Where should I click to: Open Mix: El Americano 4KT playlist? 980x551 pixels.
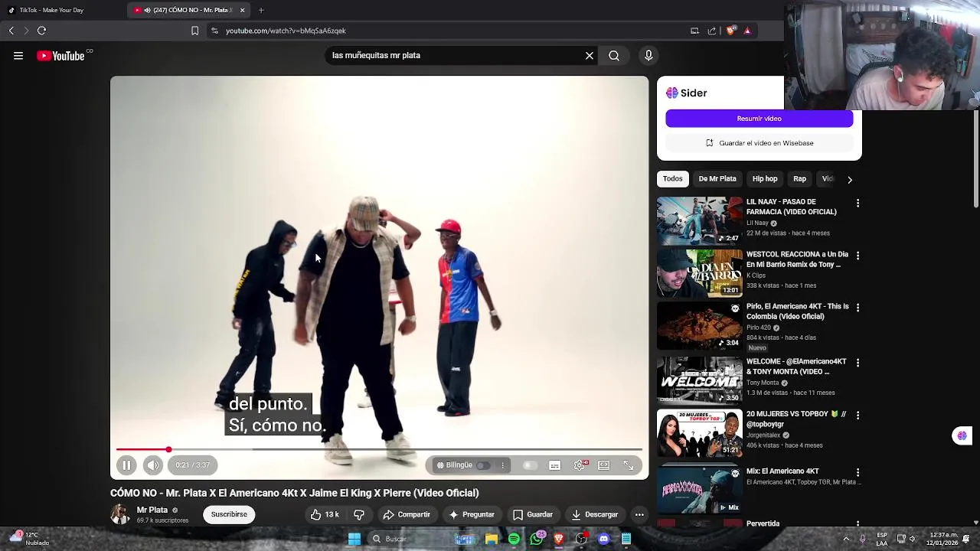click(x=700, y=490)
